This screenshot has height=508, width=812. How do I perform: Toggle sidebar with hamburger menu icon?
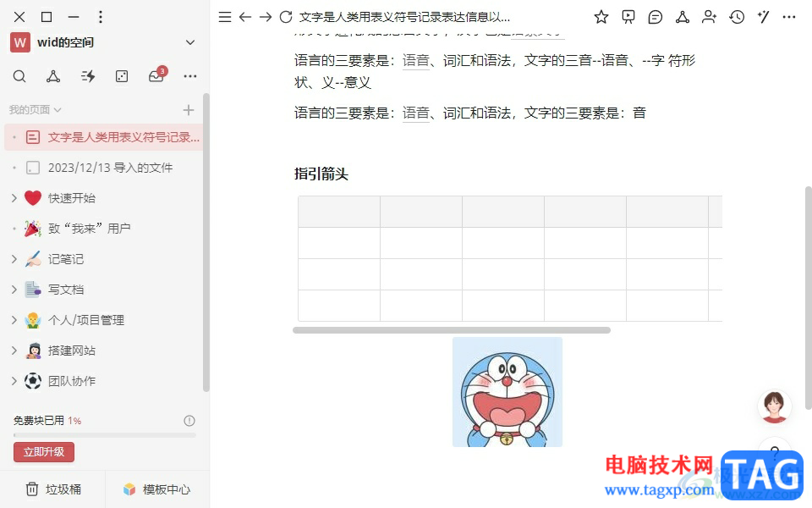pyautogui.click(x=225, y=17)
